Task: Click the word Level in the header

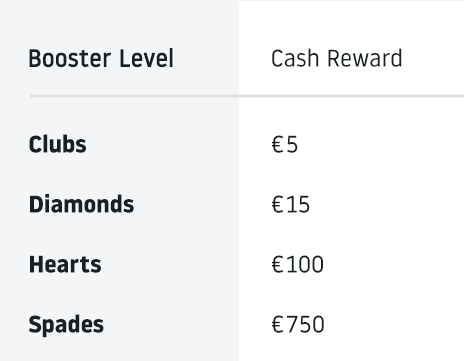Action: click(146, 58)
